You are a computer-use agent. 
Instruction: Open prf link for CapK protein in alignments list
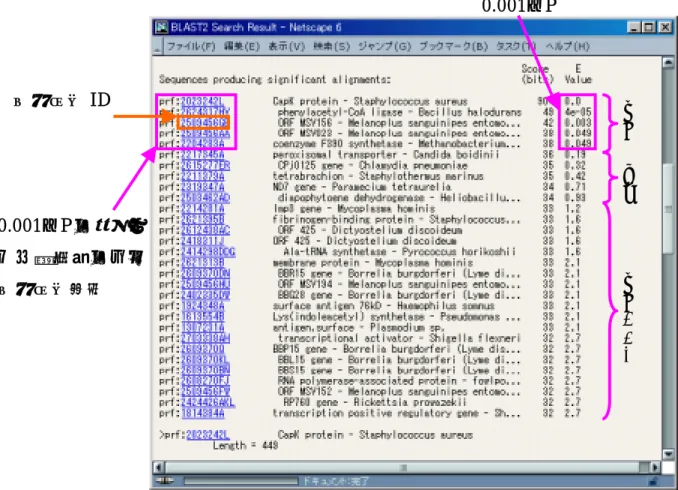point(202,102)
